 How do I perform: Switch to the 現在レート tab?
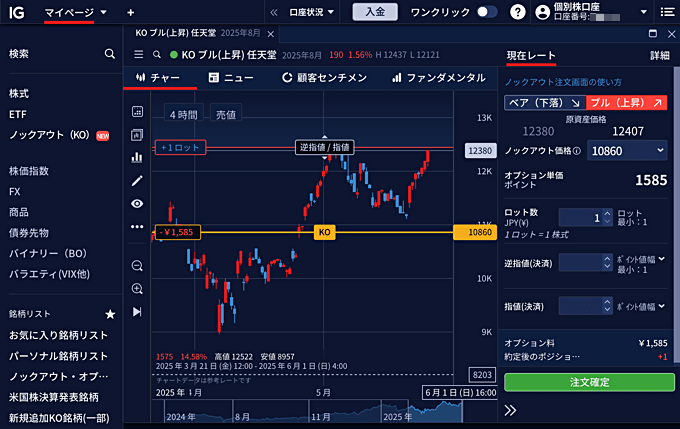[x=531, y=56]
